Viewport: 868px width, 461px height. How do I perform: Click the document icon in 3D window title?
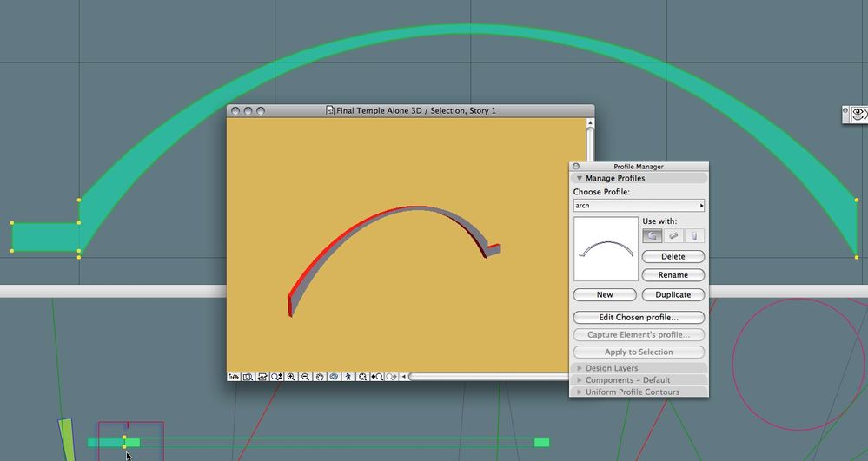point(330,110)
